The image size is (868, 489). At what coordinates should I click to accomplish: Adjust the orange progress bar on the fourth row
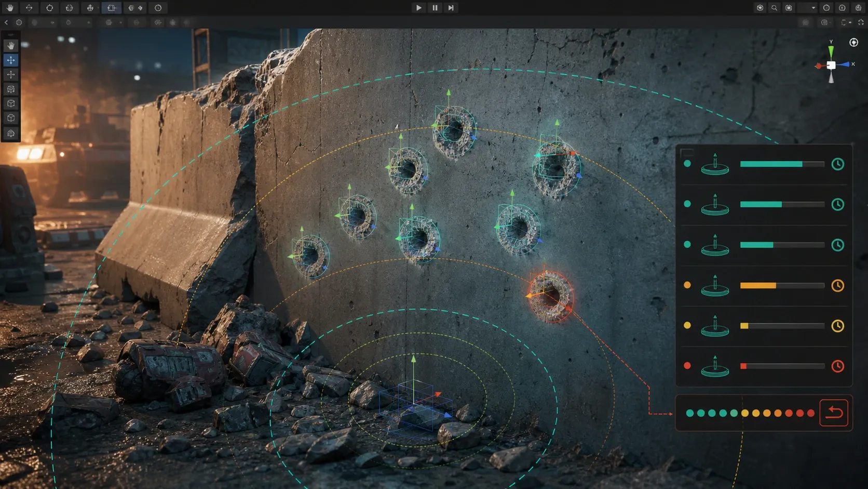782,285
